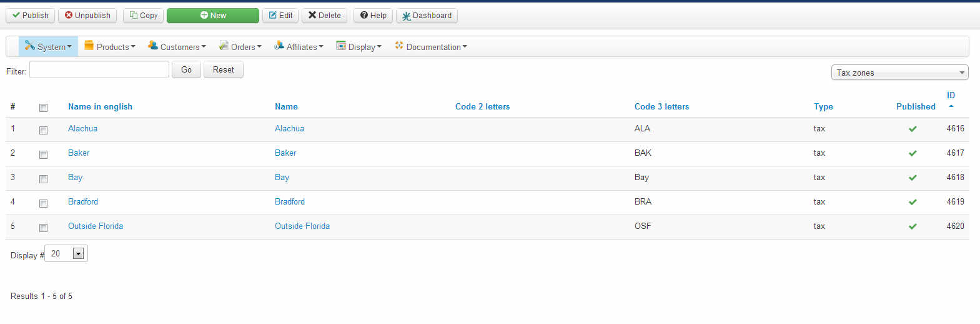Open Bradford in Name in english column
Screen dimensions: 980x324
[x=83, y=201]
